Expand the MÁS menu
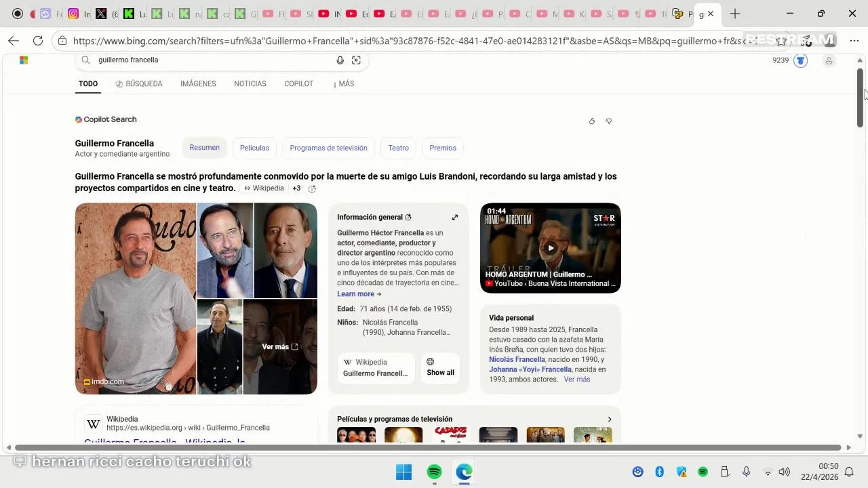 [344, 84]
